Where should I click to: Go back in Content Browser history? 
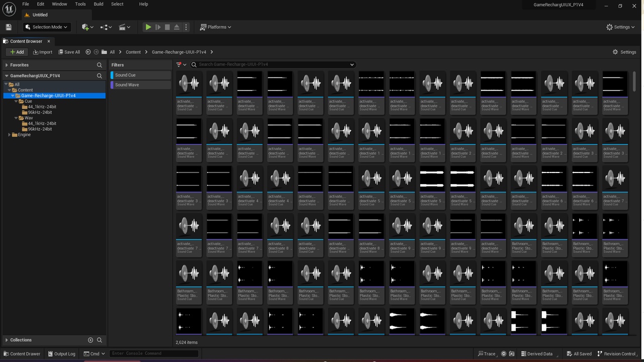88,52
